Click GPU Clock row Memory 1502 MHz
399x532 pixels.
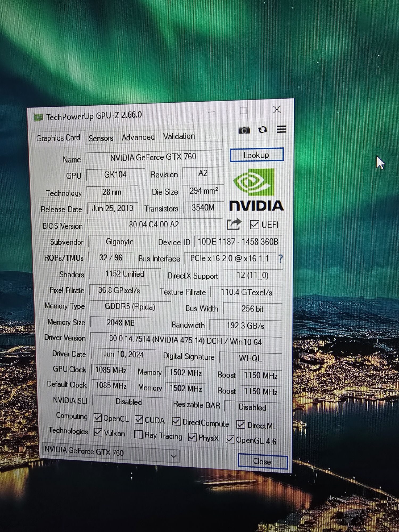tap(186, 373)
